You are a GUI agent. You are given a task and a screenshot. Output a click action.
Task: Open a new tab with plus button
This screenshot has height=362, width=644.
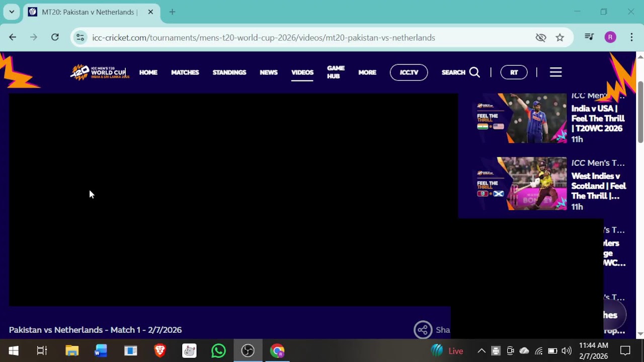tap(172, 12)
